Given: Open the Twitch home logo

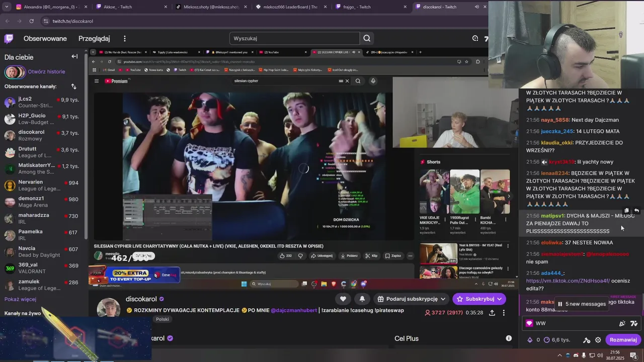Looking at the screenshot, I should click(x=9, y=39).
